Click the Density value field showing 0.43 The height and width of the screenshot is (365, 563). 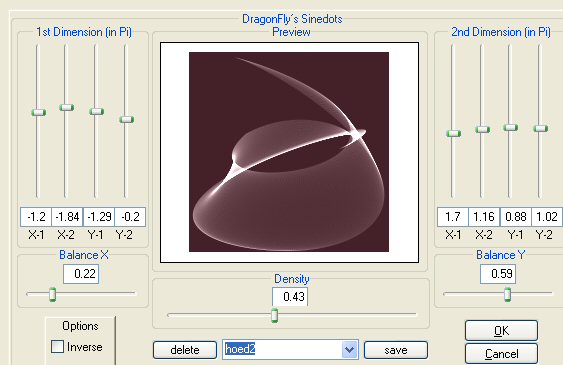(290, 297)
